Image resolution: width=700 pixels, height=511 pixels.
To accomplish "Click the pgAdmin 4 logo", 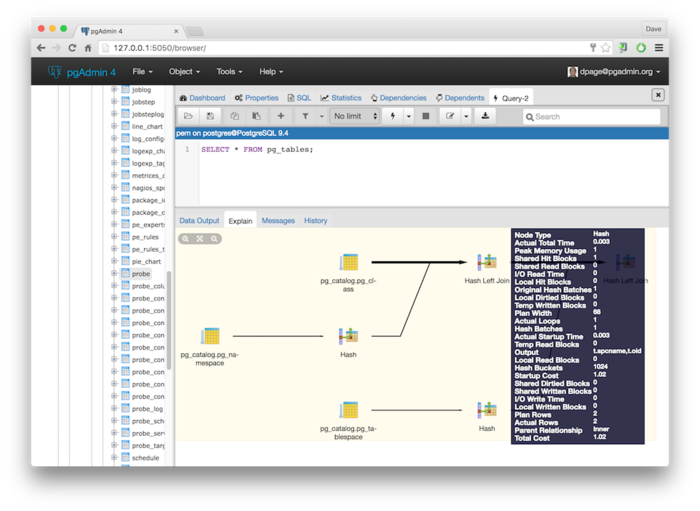I will point(82,72).
